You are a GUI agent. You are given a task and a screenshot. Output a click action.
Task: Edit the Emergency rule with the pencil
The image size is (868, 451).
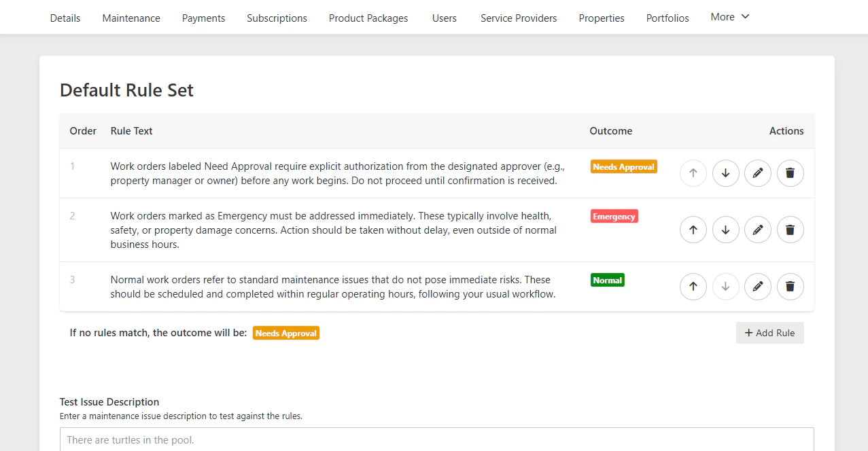point(758,230)
